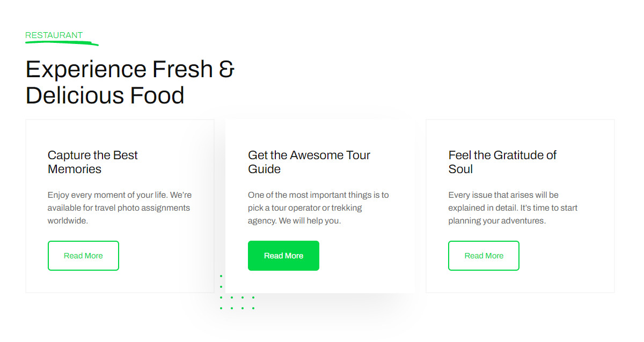Click the word worldwide in the first card
This screenshot has width=644, height=342.
pyautogui.click(x=68, y=221)
